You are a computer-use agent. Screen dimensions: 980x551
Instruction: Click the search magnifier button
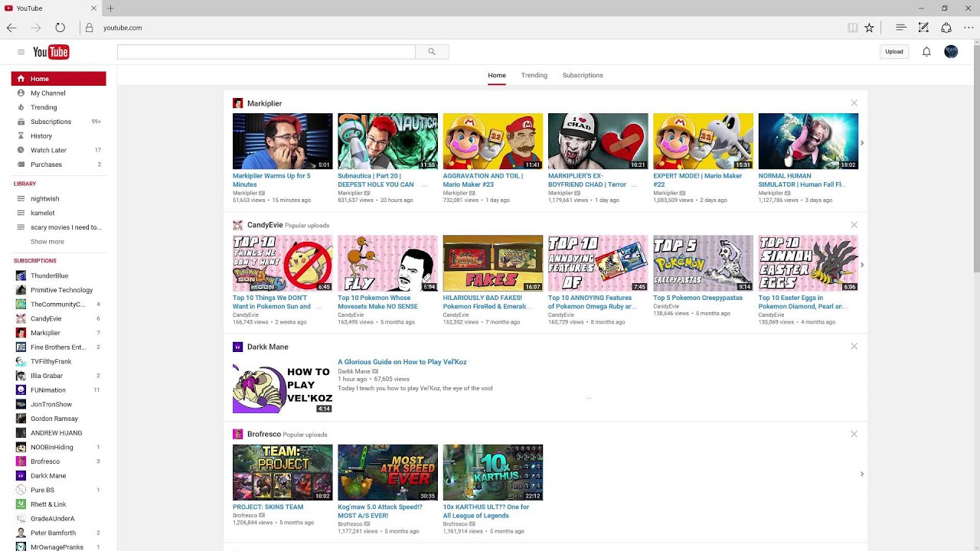432,51
